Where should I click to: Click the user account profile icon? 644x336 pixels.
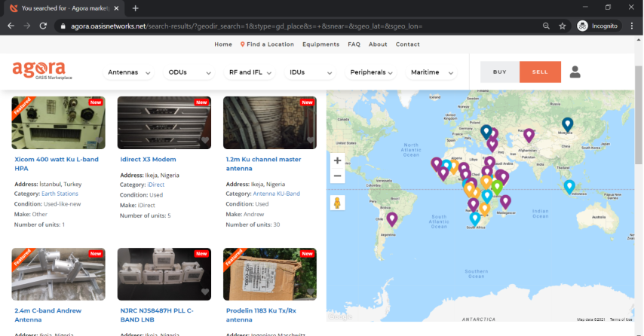pyautogui.click(x=575, y=72)
